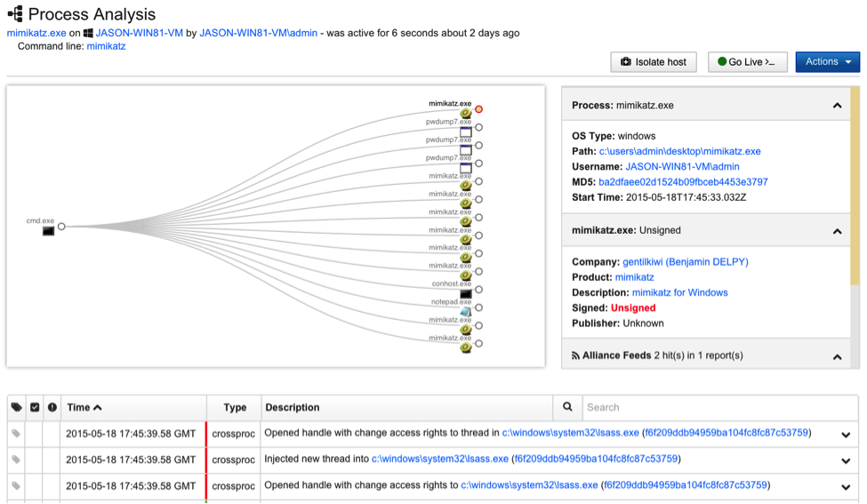Sort events by the Time column header
Screen dimensions: 867x504
pos(84,407)
